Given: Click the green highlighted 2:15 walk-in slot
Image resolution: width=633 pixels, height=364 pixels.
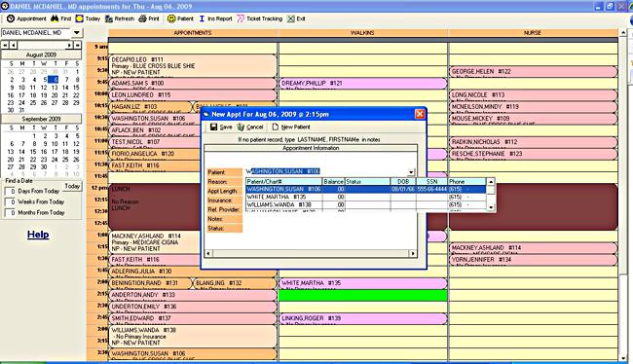Looking at the screenshot, I should pos(363,296).
